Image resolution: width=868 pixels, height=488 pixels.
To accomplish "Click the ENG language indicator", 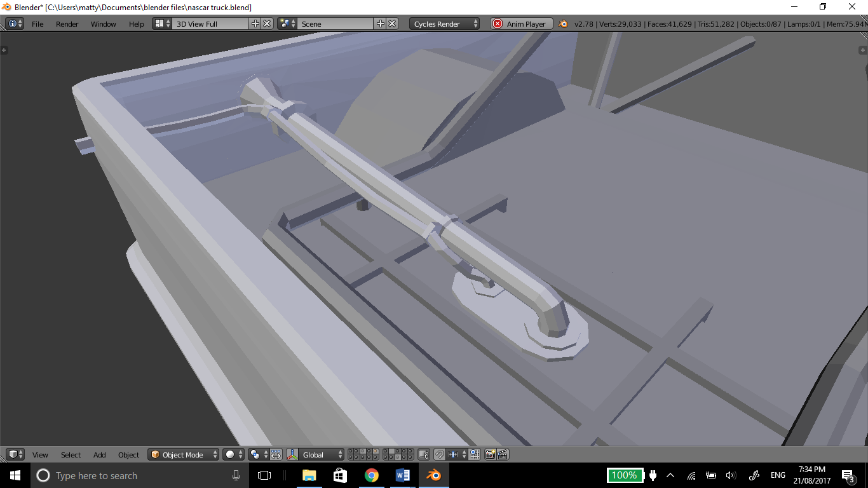I will click(778, 475).
